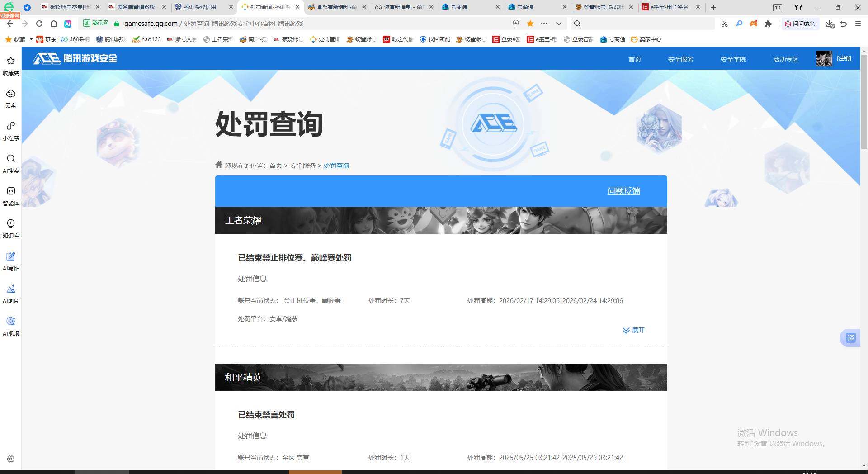Open the browser downloads icon
868x474 pixels.
(829, 24)
